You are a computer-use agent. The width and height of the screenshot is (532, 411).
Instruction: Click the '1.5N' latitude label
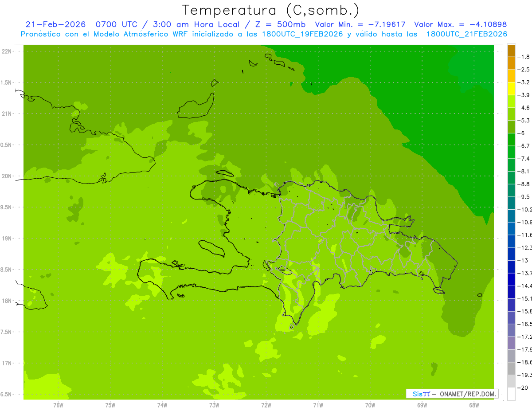click(x=6, y=82)
